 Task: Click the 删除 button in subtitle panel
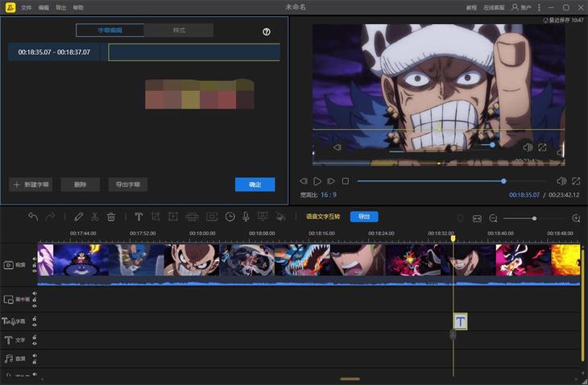pos(81,184)
